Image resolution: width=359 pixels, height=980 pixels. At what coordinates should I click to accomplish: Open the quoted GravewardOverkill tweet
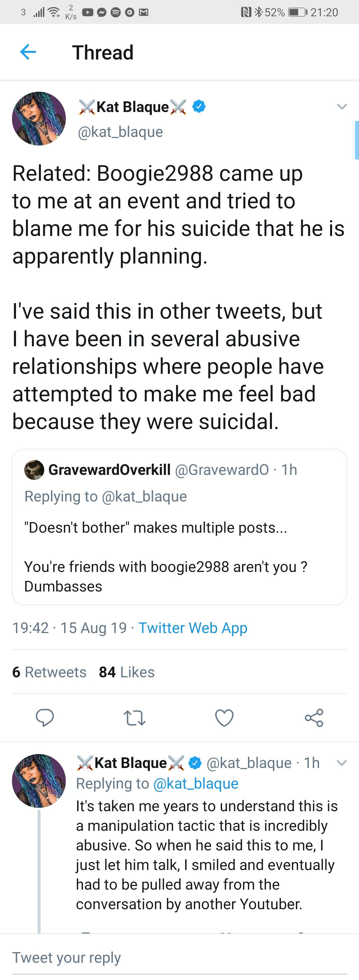pos(179,527)
